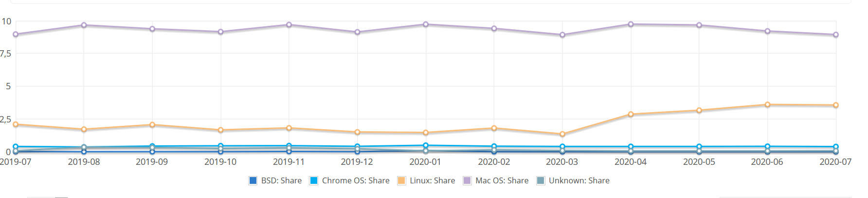Toggle the "Linux: Share" legend text
This screenshot has height=198, width=868.
point(432,180)
